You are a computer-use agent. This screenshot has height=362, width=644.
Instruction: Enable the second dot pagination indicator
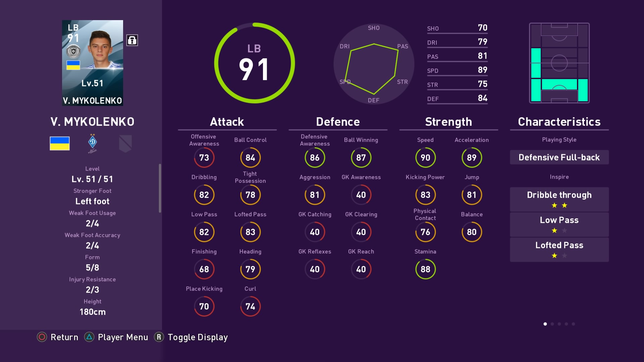(x=552, y=324)
